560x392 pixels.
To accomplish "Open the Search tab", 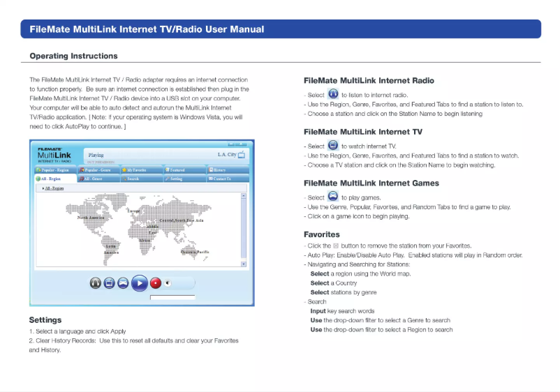I will click(142, 179).
